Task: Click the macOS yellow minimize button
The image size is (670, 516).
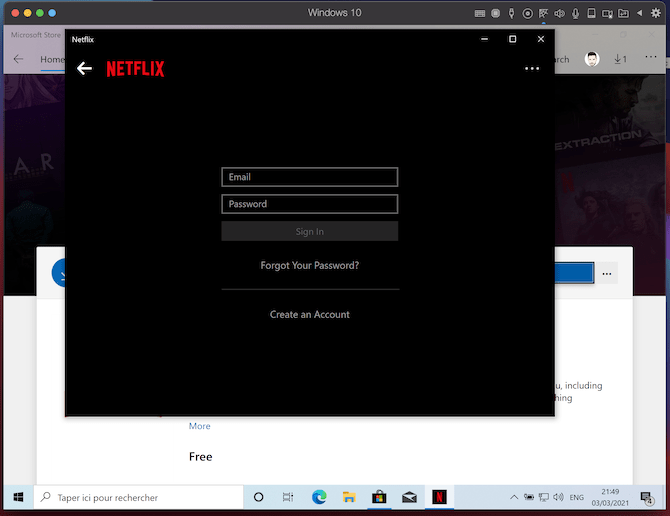Action: (x=27, y=13)
